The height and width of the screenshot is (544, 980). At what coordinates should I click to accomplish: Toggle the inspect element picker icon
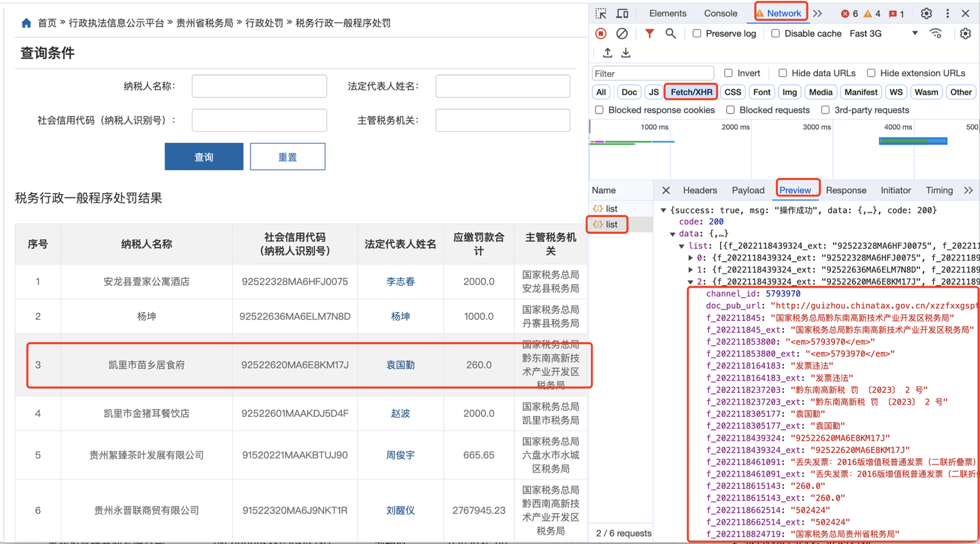click(x=601, y=14)
